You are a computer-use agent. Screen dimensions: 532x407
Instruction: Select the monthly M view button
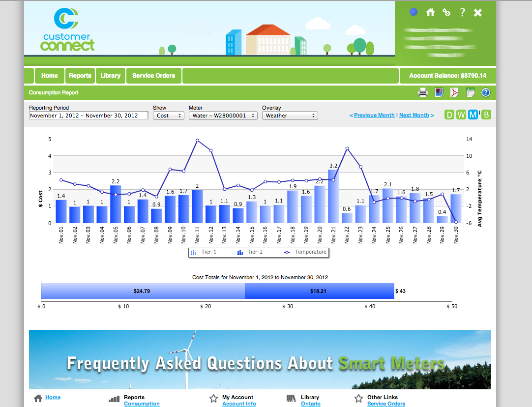(473, 115)
